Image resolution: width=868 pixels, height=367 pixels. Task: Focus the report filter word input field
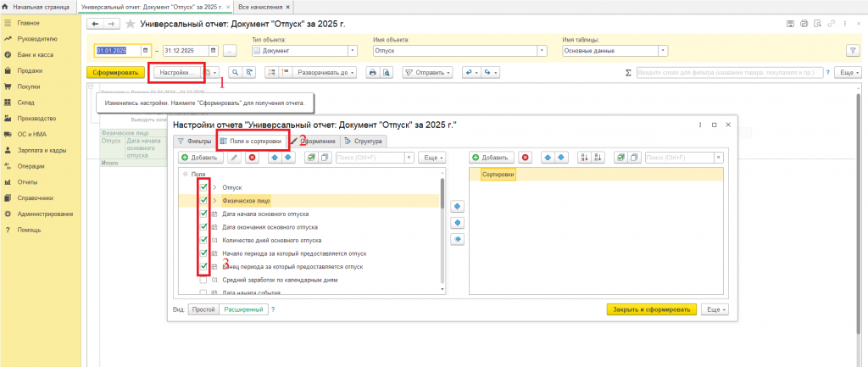729,73
